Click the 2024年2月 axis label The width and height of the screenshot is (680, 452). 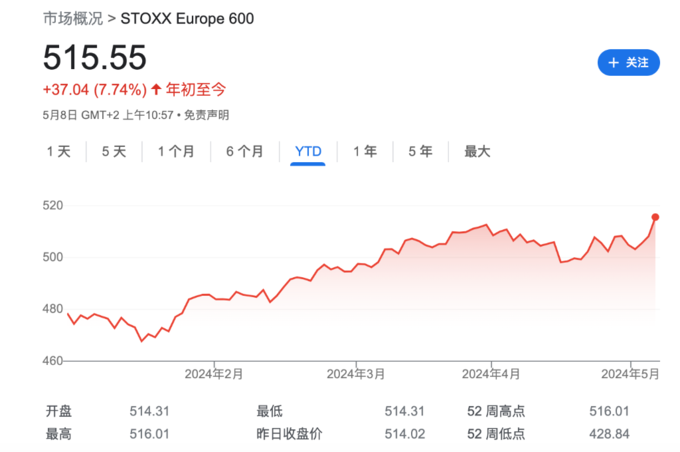(214, 374)
